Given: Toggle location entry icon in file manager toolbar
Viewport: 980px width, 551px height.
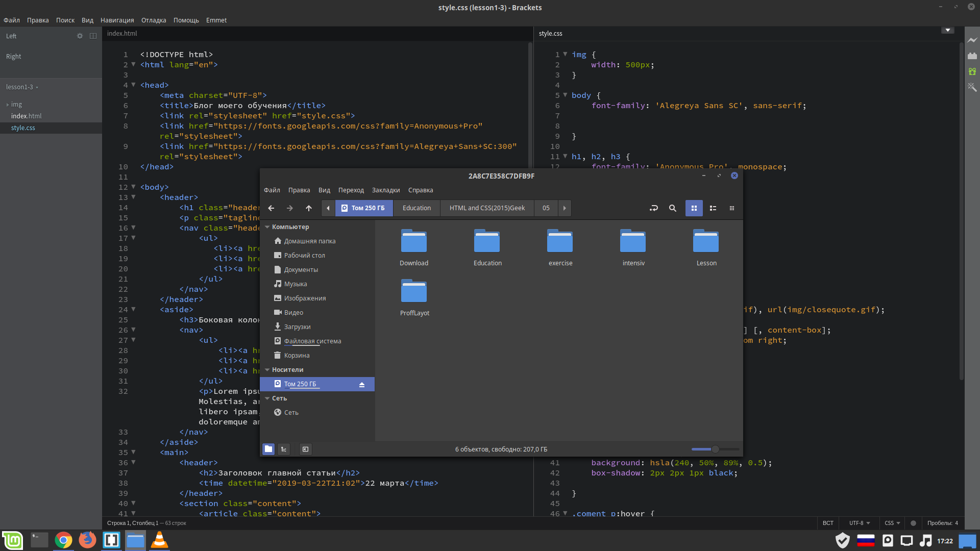Looking at the screenshot, I should point(654,208).
